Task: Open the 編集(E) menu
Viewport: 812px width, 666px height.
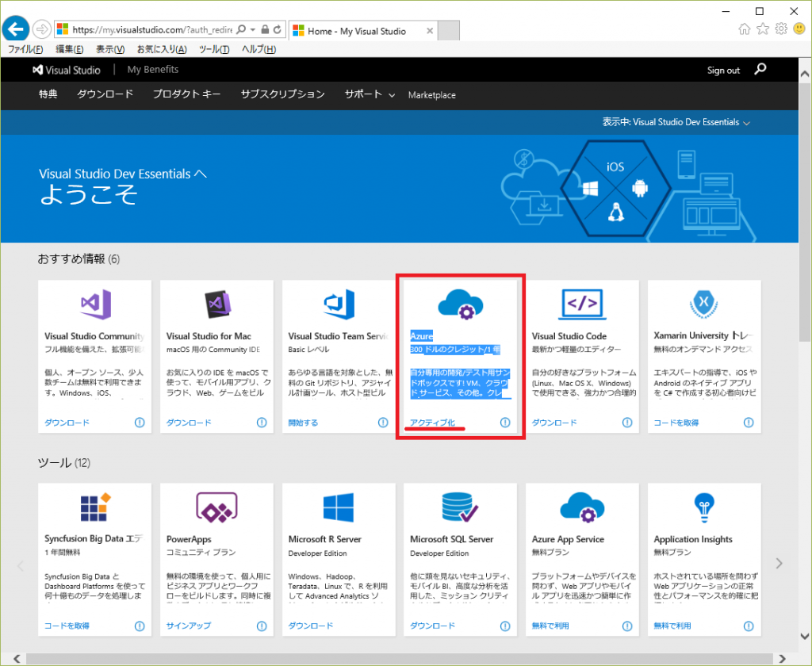Action: tap(70, 49)
